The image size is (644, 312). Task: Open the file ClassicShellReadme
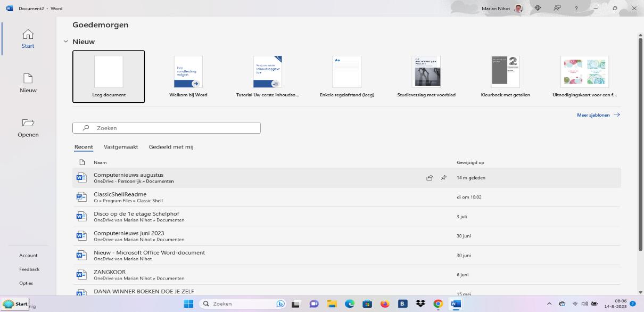tap(346, 197)
